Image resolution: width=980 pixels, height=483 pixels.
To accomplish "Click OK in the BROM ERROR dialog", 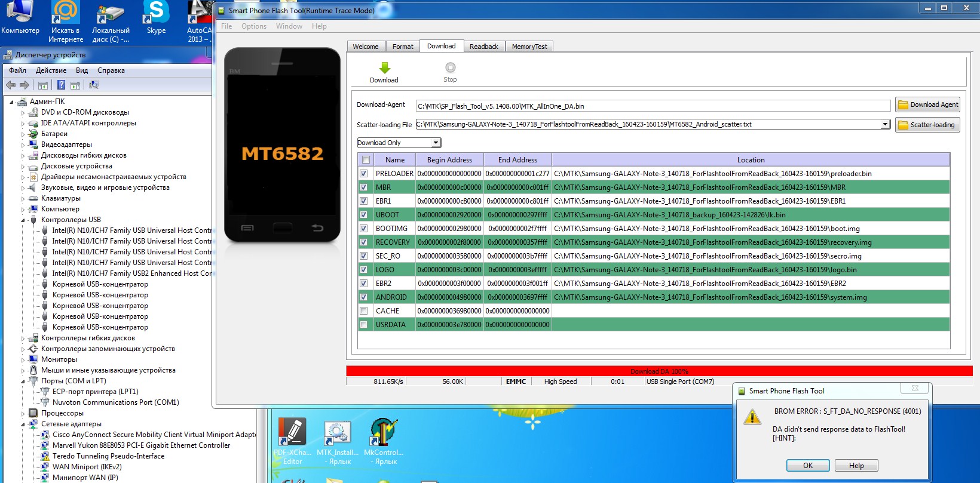I will click(807, 466).
